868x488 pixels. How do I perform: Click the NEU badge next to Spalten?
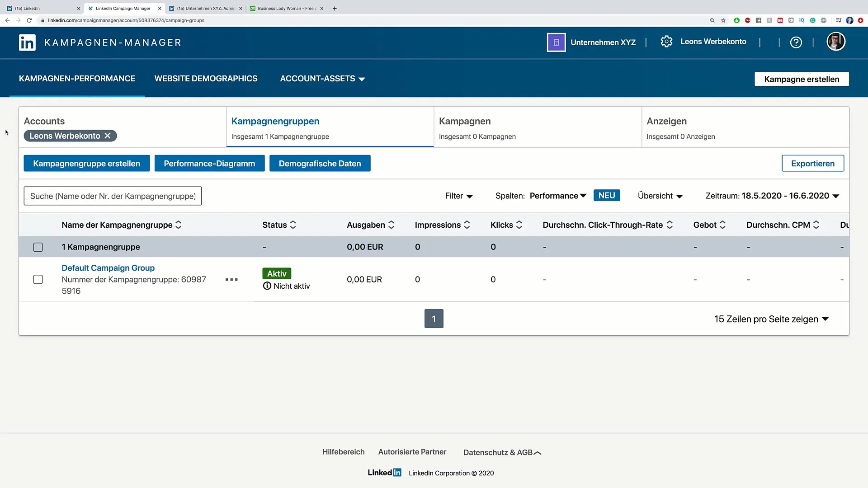click(607, 195)
